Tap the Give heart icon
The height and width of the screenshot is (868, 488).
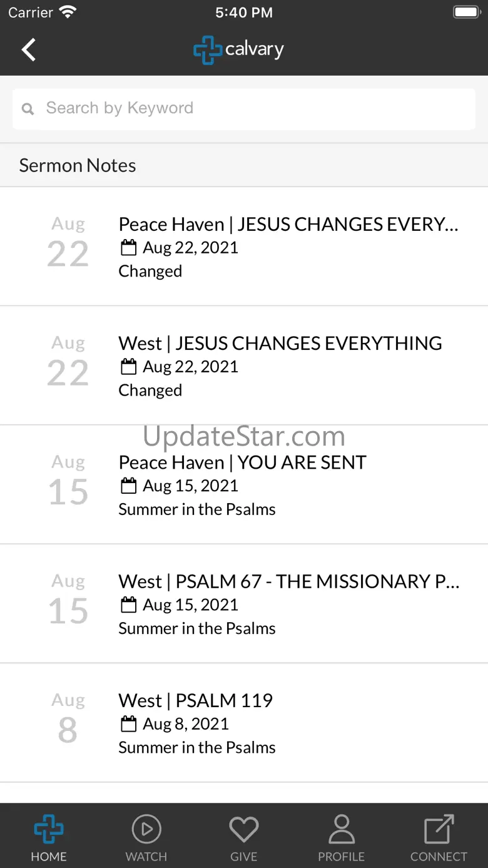244,830
